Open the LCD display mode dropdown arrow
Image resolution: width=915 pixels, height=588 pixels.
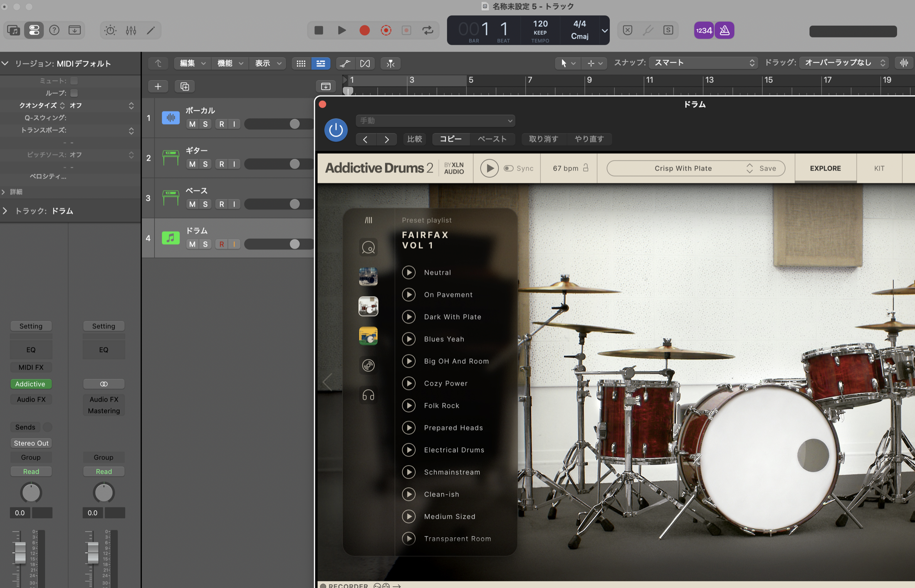click(604, 30)
